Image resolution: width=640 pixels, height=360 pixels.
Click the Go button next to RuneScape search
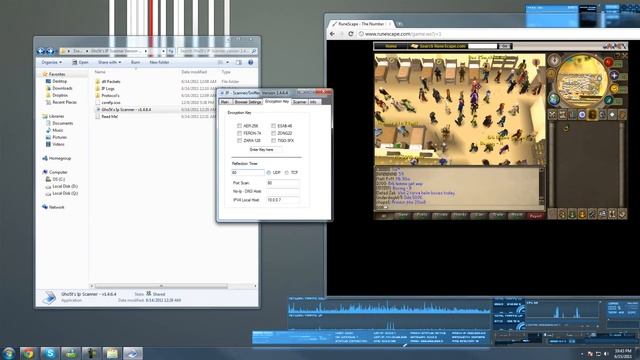505,46
